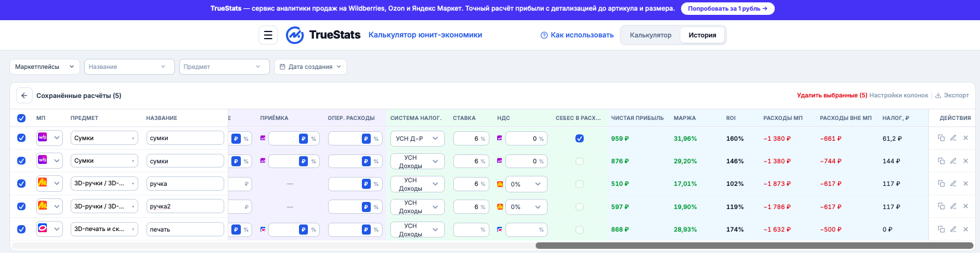Click the −1 873 ₽ marketplace expenses value
Screen dimensions: 980x253
pos(777,184)
